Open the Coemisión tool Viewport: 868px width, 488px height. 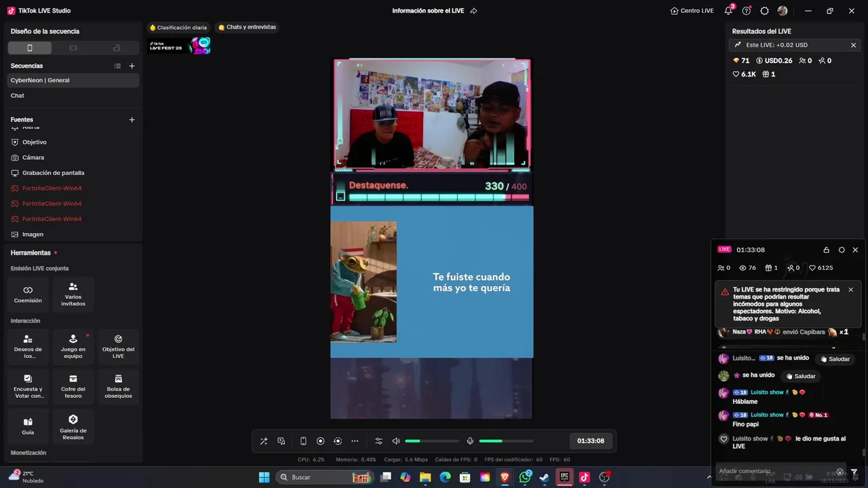[28, 294]
